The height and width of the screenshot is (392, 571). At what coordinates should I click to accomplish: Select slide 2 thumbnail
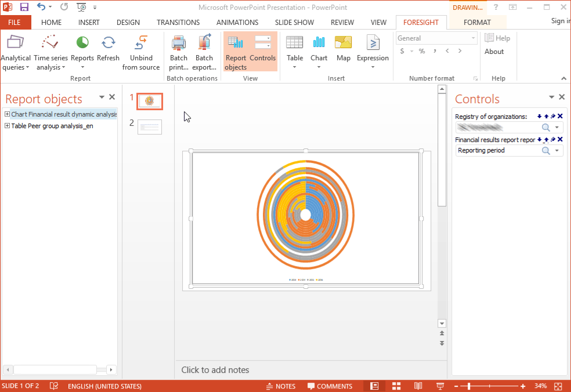tap(150, 127)
